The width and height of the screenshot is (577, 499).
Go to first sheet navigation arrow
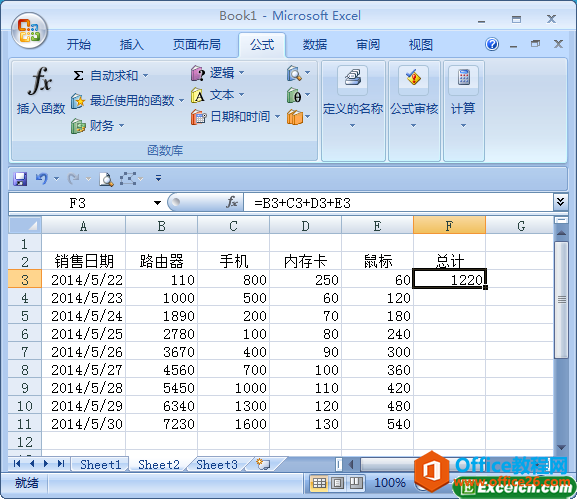[17, 464]
